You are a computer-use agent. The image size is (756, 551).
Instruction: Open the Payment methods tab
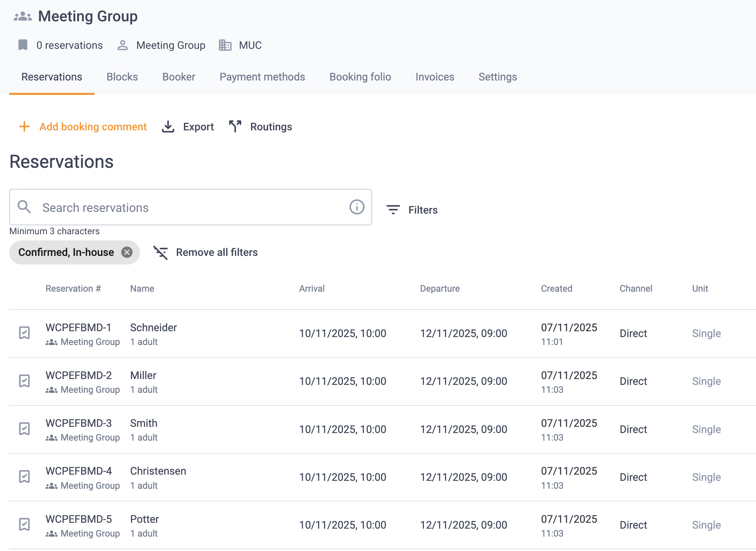coord(262,77)
